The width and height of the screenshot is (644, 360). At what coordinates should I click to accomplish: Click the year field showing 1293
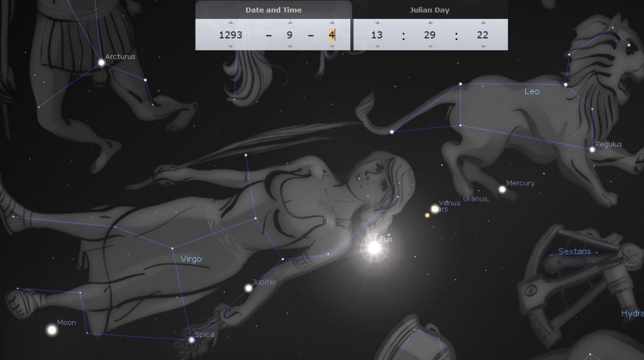tap(230, 35)
